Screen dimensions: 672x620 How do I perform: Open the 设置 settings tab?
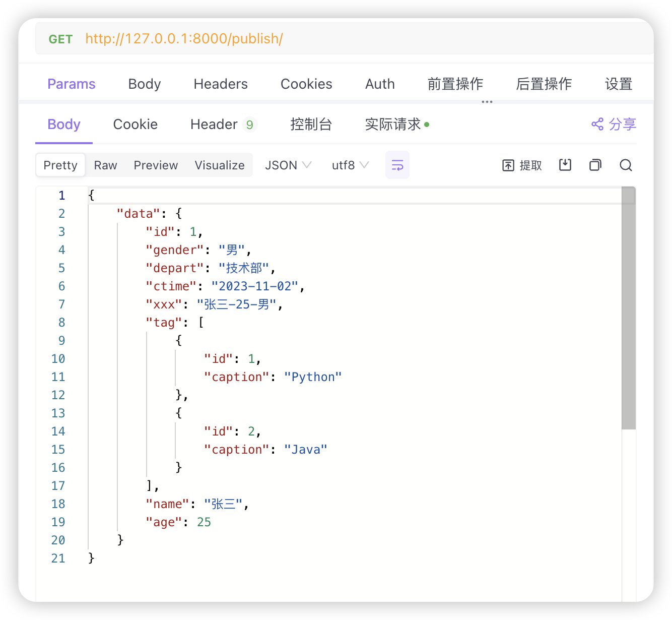(618, 84)
